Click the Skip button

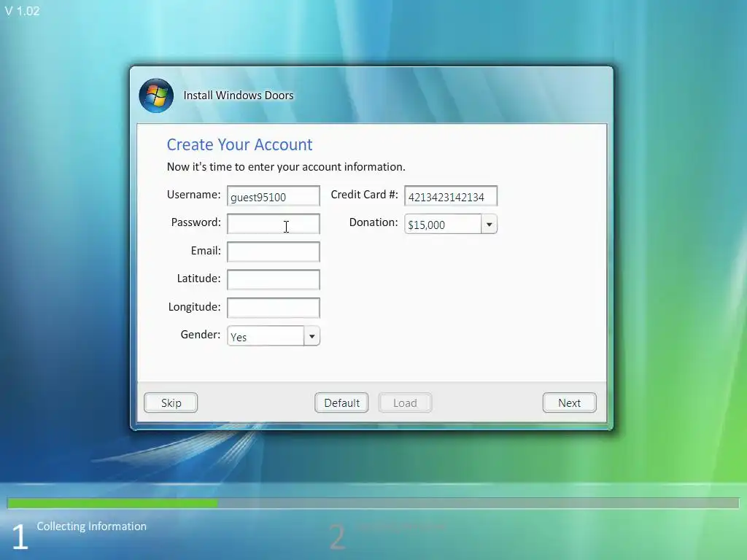pos(171,402)
